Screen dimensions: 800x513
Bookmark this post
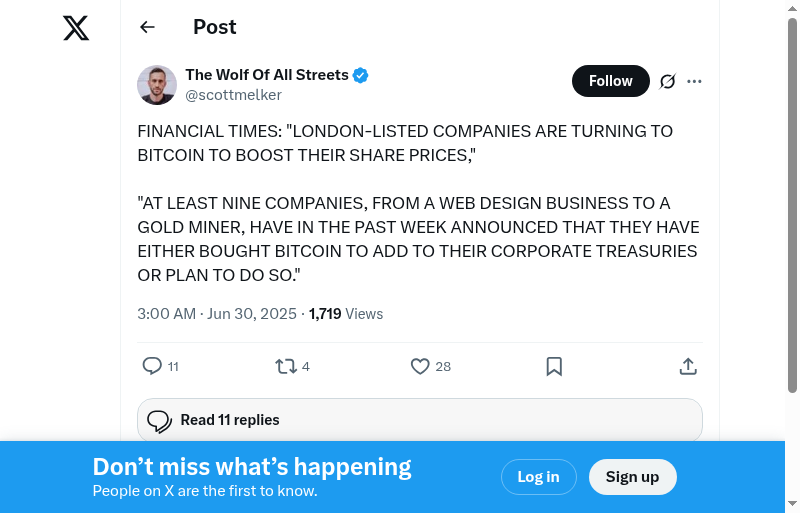point(554,366)
